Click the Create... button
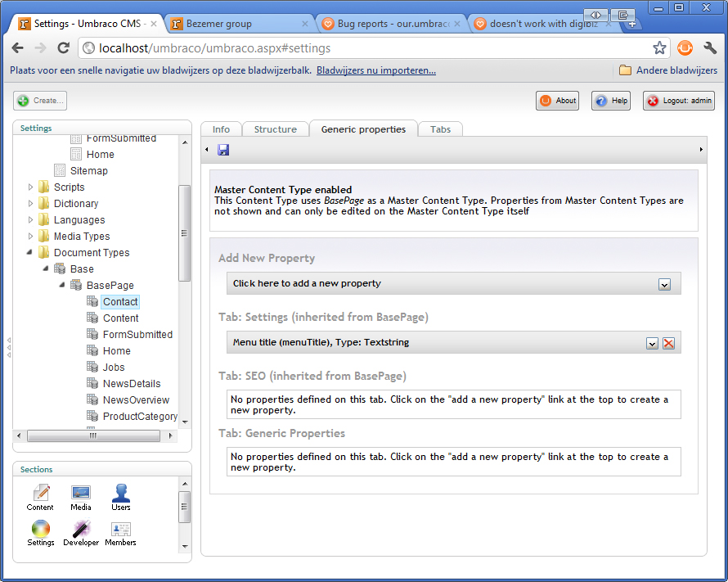The image size is (728, 582). (40, 101)
